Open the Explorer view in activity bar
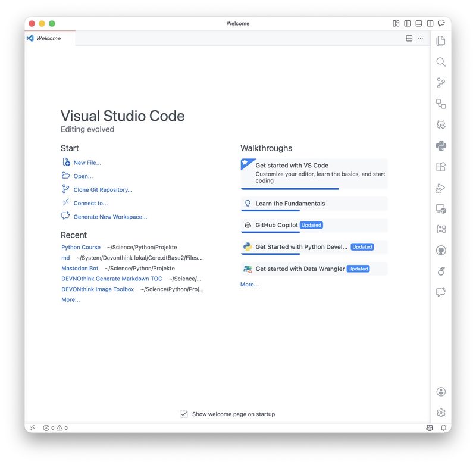 pos(441,41)
